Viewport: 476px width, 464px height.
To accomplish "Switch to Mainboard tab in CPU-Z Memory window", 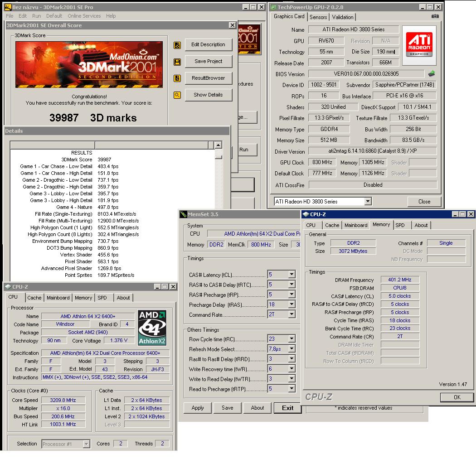I will click(x=356, y=225).
